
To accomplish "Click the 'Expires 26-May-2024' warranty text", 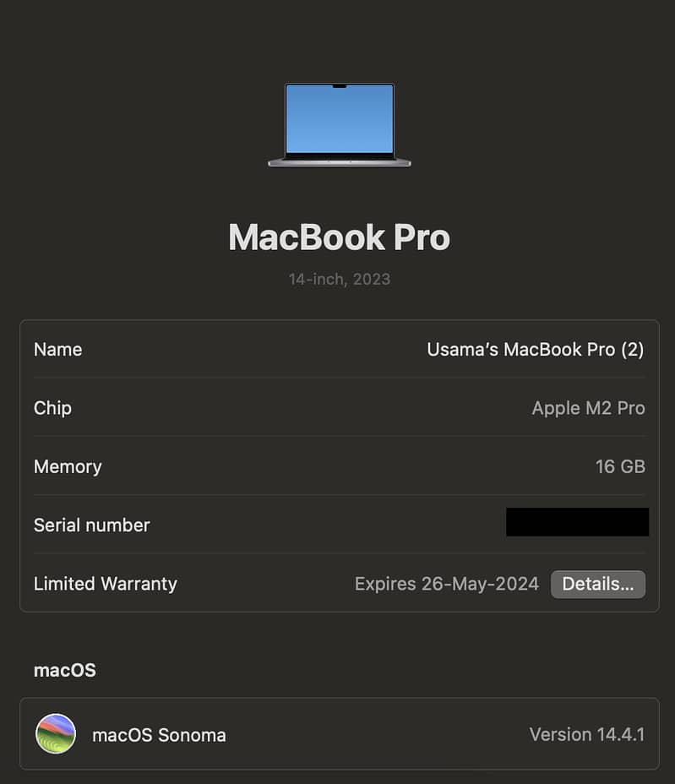I will click(447, 584).
